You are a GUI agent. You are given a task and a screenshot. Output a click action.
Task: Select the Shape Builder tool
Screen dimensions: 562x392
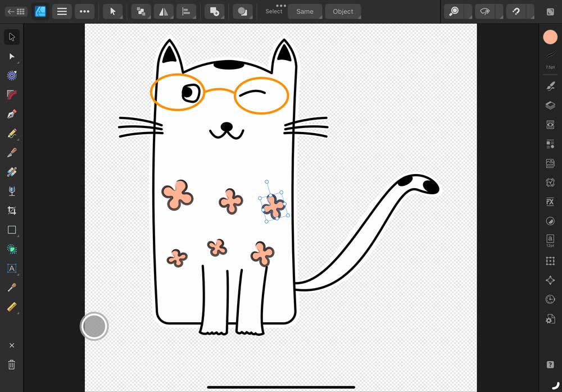[x=12, y=249]
